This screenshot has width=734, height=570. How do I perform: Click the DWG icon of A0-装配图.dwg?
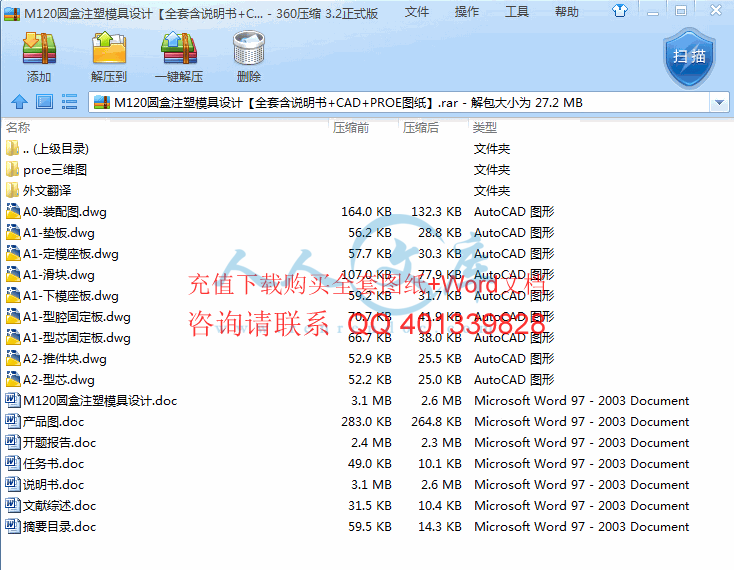(x=13, y=212)
